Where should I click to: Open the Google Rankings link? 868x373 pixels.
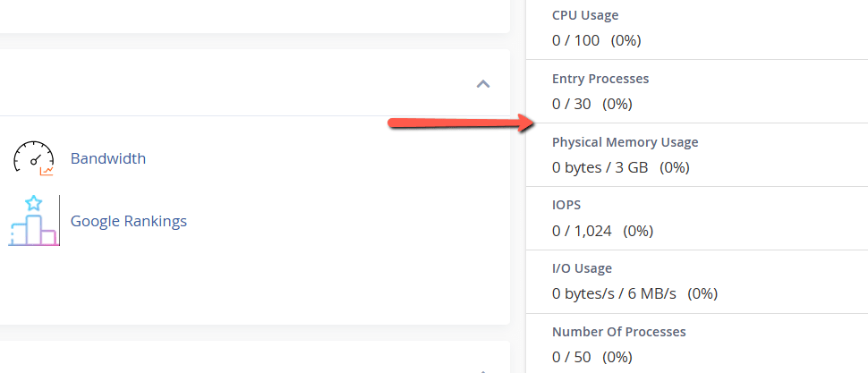coord(128,221)
